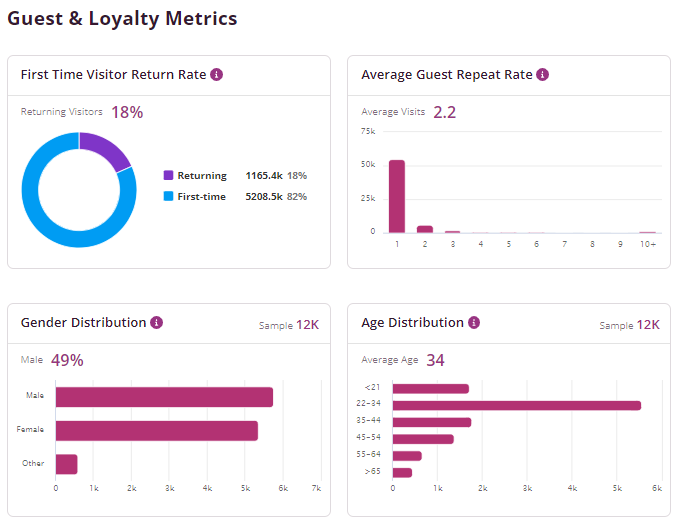Click the purple Returning legend swatch
679x526 pixels.
tap(168, 176)
